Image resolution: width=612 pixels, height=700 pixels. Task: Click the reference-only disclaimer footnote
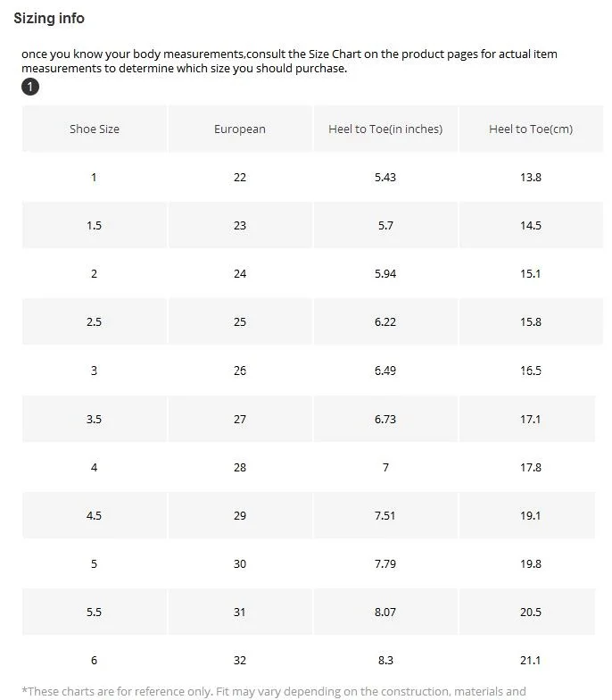click(274, 692)
